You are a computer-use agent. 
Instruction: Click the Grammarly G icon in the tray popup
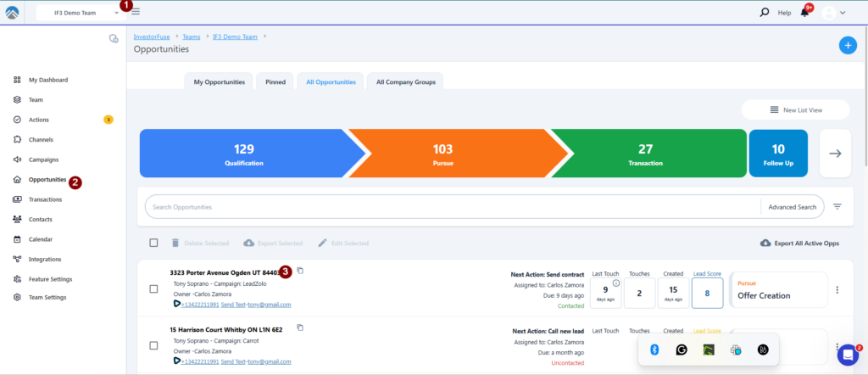coord(682,350)
